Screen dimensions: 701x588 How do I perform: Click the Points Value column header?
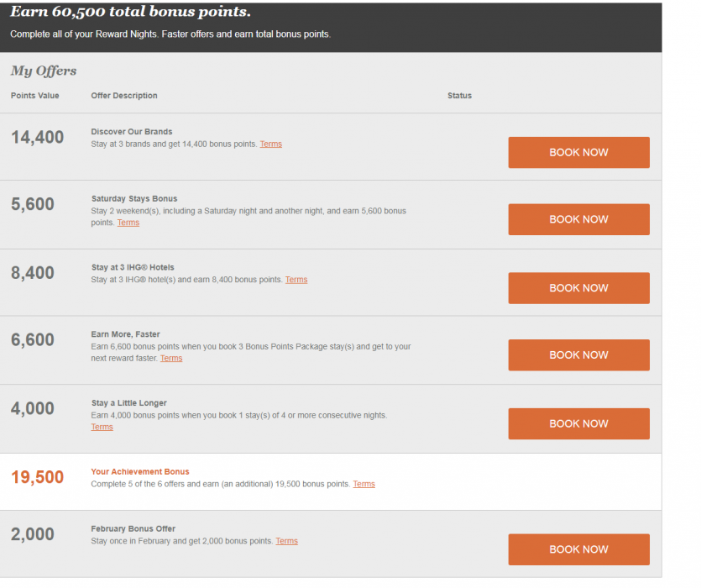pyautogui.click(x=35, y=96)
